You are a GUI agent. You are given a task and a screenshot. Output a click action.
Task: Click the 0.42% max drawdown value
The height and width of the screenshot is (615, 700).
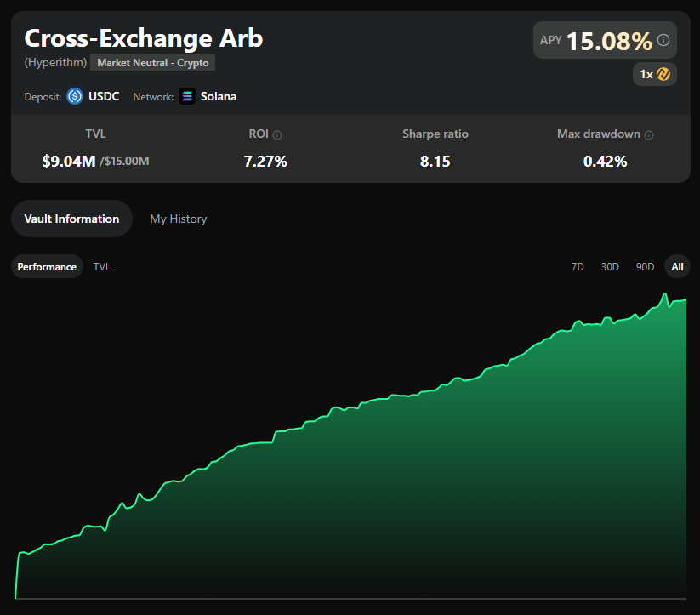pyautogui.click(x=606, y=162)
